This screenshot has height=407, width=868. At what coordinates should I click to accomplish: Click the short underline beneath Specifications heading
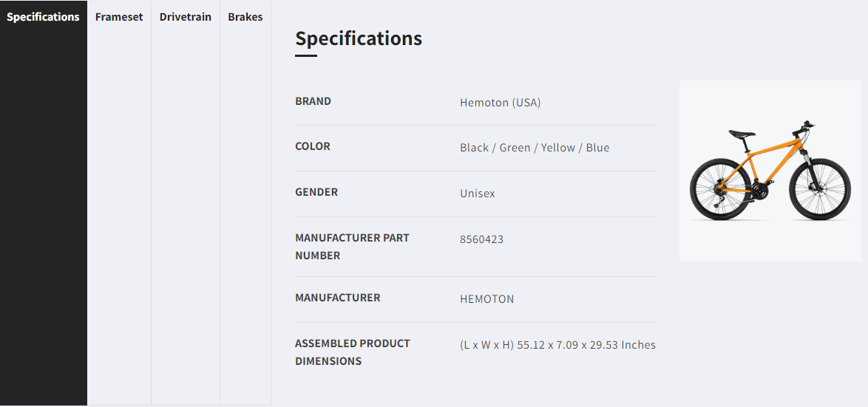[306, 55]
